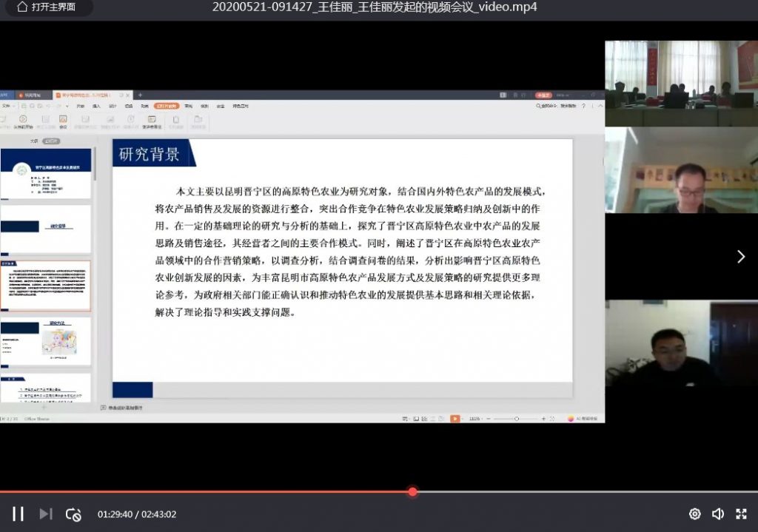758x532 pixels.
Task: Open the 开始 ribbon tab
Action: (80, 106)
